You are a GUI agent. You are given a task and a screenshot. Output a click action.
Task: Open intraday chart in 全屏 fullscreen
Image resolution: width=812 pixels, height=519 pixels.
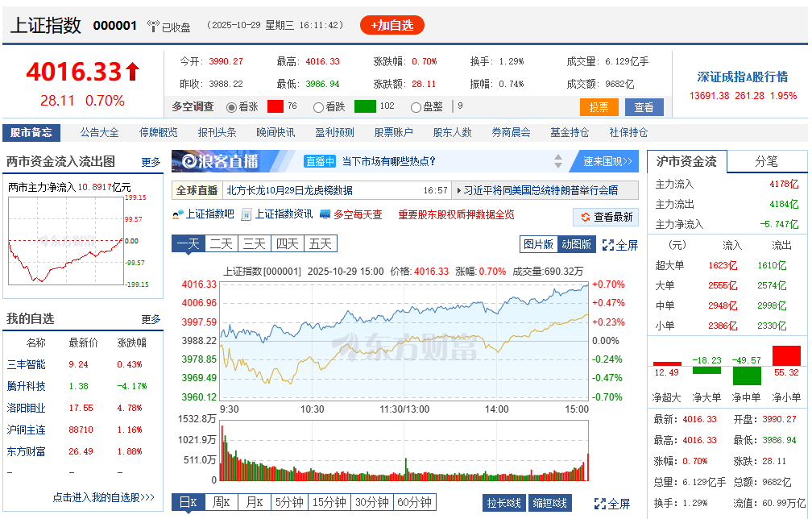[x=608, y=245]
